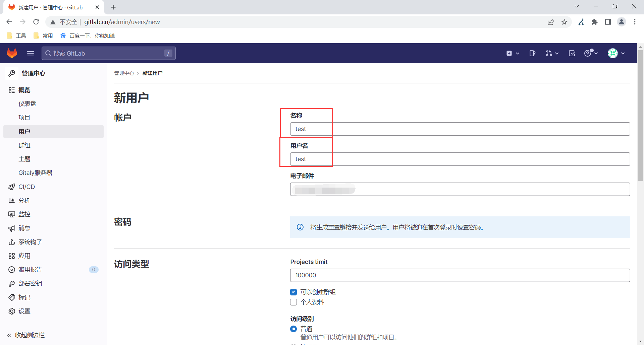Click the 系统钩子 anchor icon

[12, 242]
